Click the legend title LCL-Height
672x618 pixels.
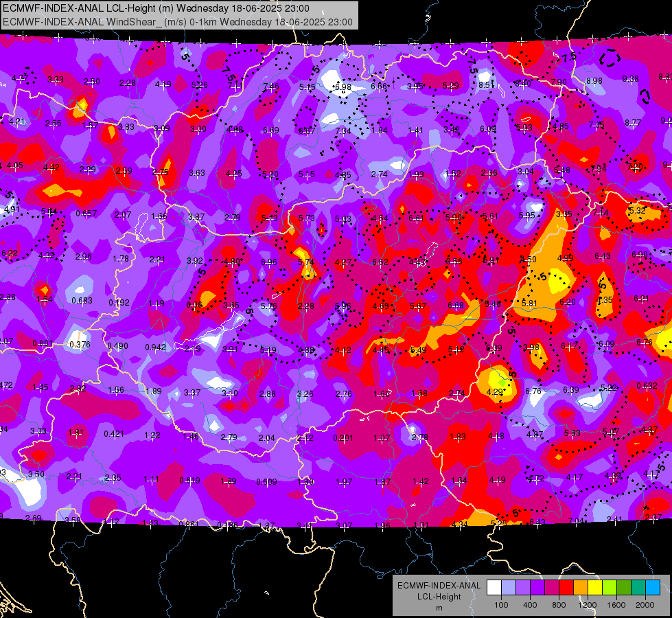pos(439,597)
